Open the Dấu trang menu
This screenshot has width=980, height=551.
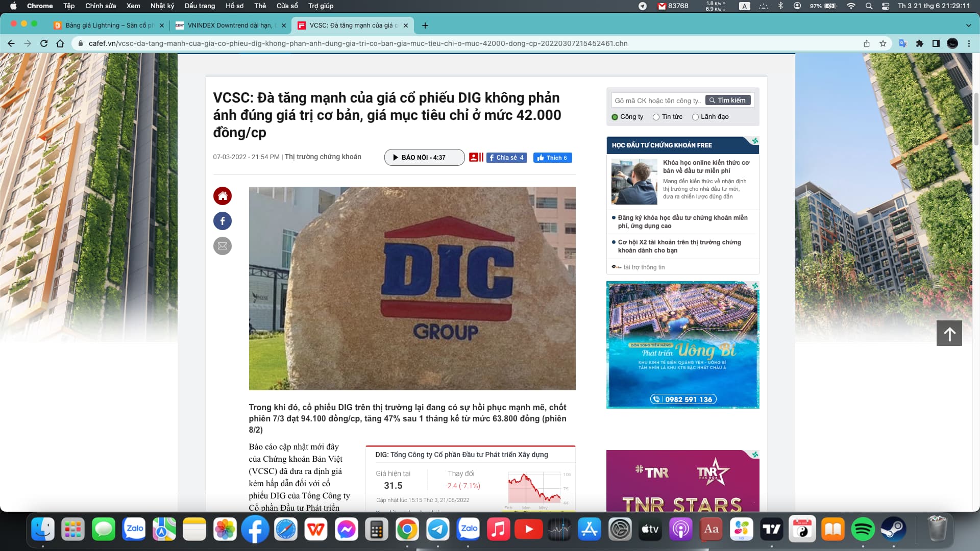pos(200,6)
